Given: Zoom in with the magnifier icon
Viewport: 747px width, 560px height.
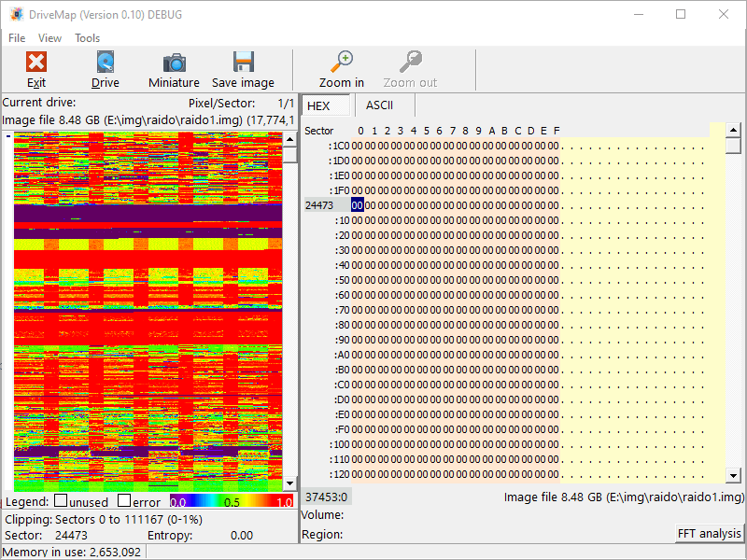Looking at the screenshot, I should tap(342, 63).
